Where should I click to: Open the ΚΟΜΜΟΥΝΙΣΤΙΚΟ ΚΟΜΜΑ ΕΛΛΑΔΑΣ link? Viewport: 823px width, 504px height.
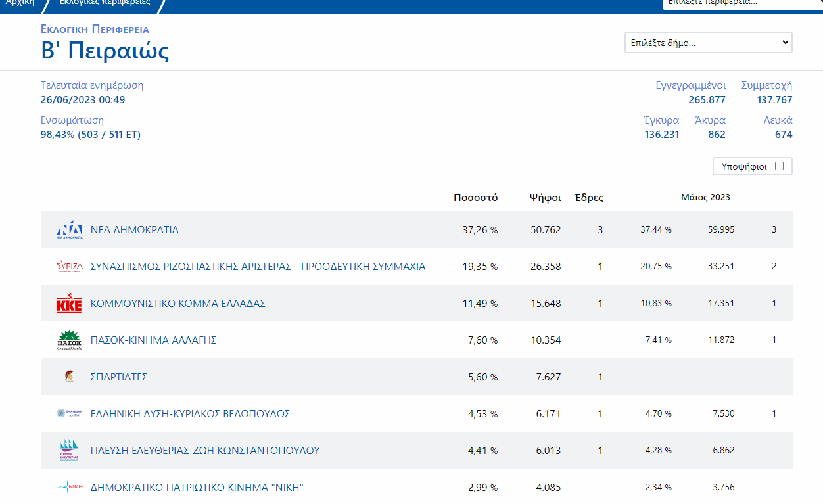(x=177, y=304)
